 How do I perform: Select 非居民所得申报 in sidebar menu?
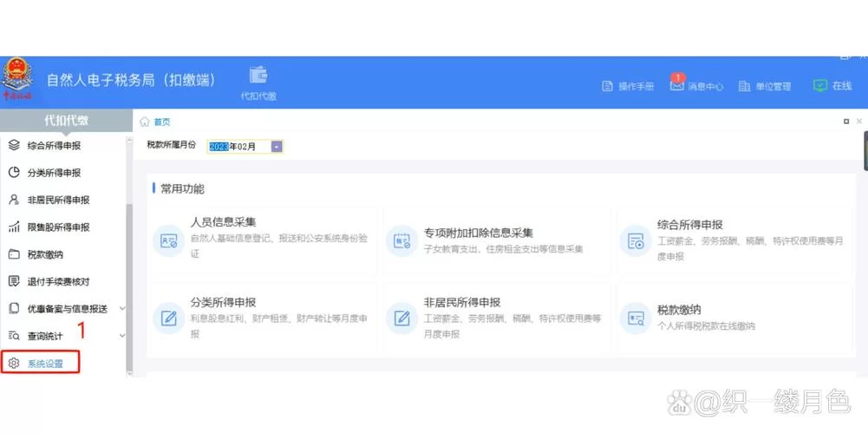59,201
